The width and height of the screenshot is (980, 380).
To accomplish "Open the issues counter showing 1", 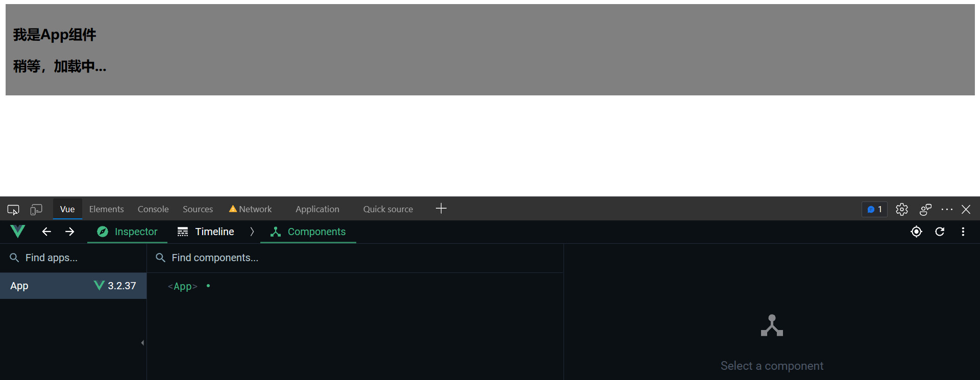I will coord(874,209).
